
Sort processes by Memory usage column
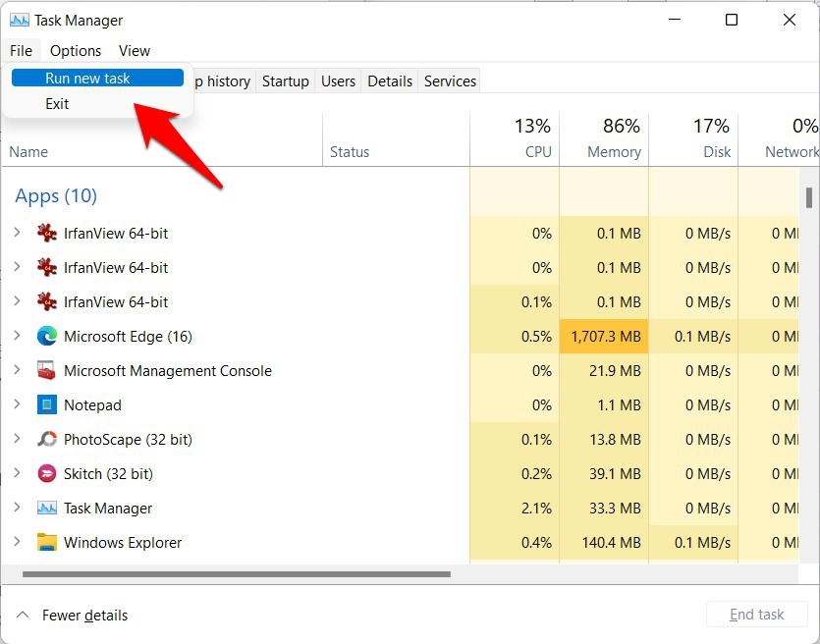[604, 139]
